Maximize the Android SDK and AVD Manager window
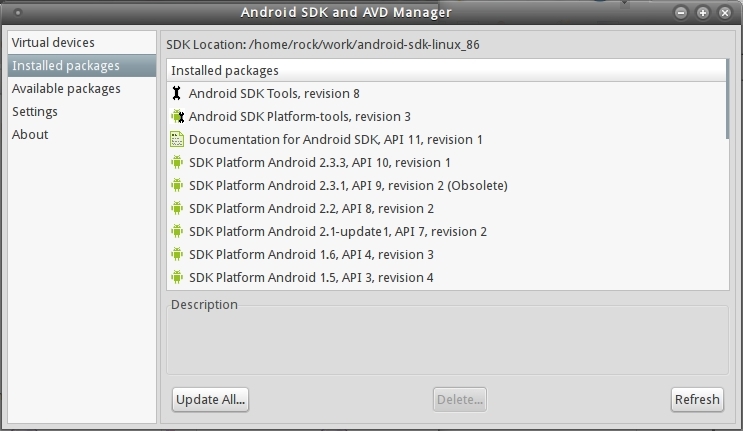The width and height of the screenshot is (743, 431). click(x=703, y=13)
